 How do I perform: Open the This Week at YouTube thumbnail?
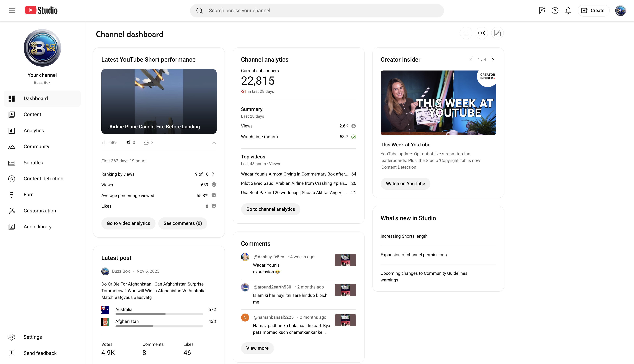click(438, 103)
